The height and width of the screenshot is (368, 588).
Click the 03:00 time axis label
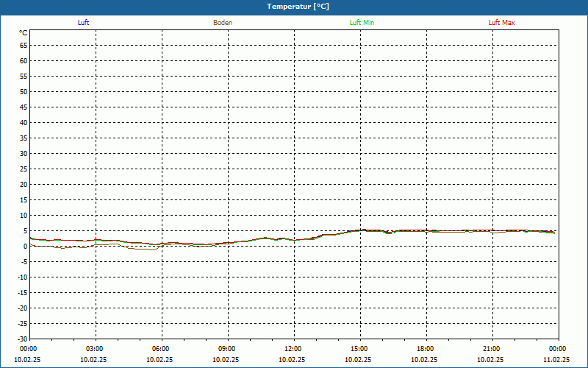pos(94,349)
